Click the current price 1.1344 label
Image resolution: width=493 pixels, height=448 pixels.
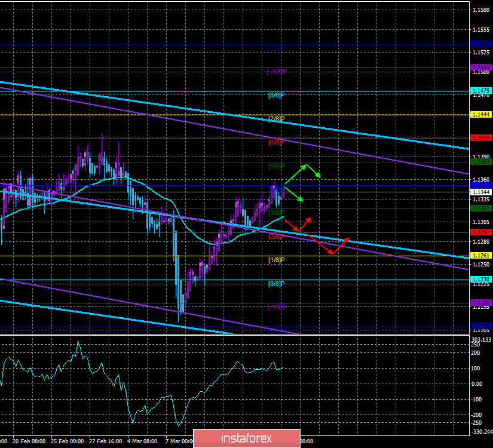coord(480,192)
